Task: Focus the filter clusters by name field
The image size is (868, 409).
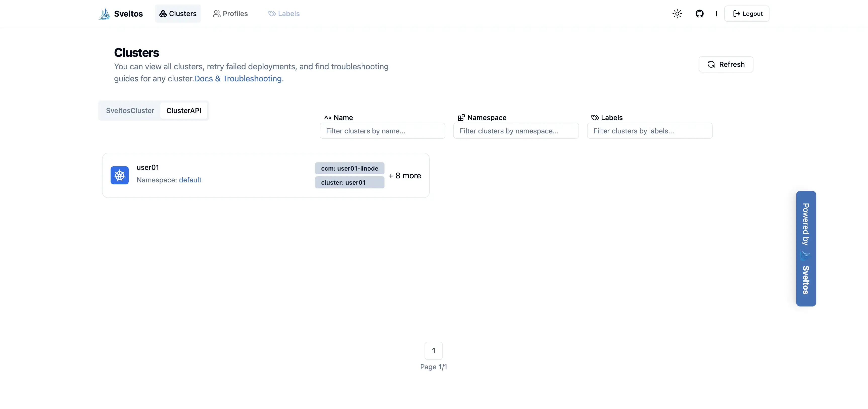Action: [382, 131]
